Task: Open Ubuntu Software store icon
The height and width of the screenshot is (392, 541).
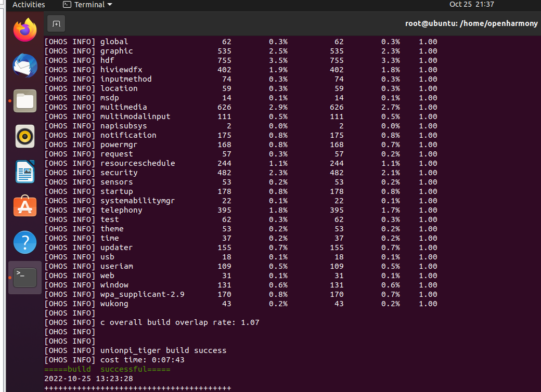Action: pyautogui.click(x=25, y=206)
